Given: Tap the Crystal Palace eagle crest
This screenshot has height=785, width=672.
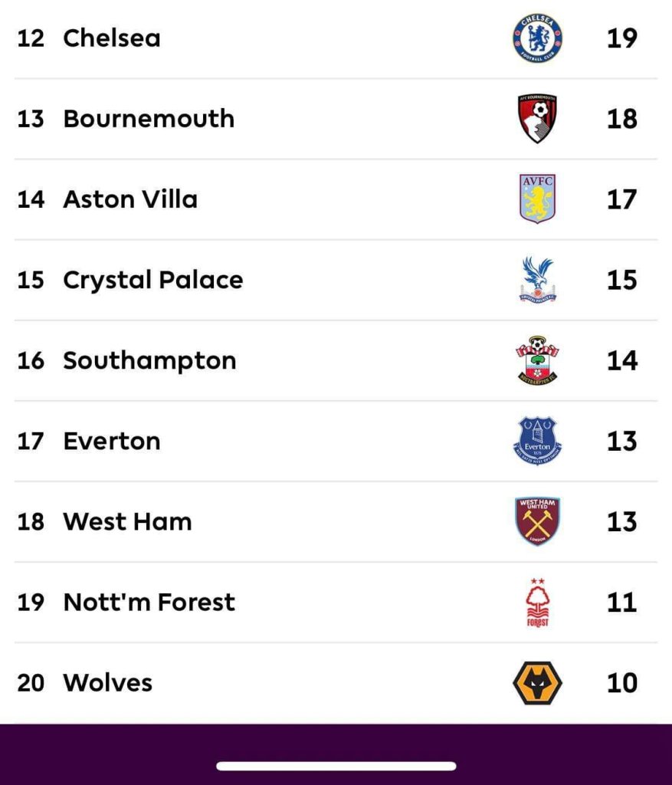Looking at the screenshot, I should coord(537,280).
